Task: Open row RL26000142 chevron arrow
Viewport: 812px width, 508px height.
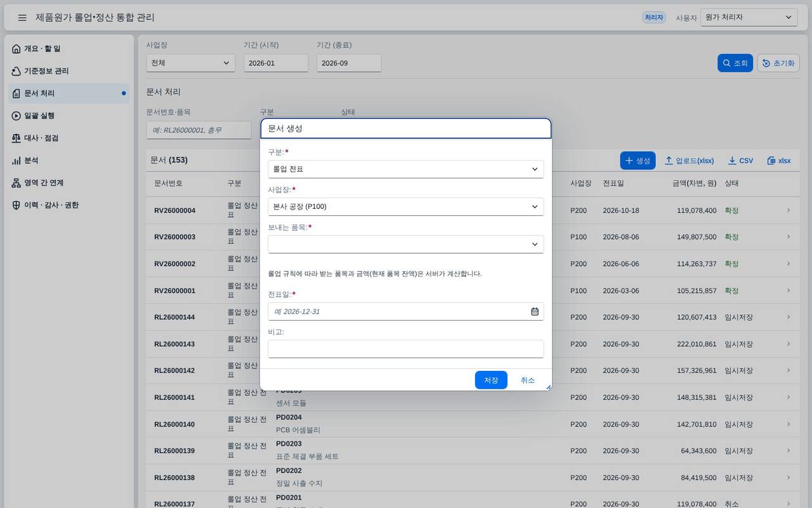Action: [789, 370]
